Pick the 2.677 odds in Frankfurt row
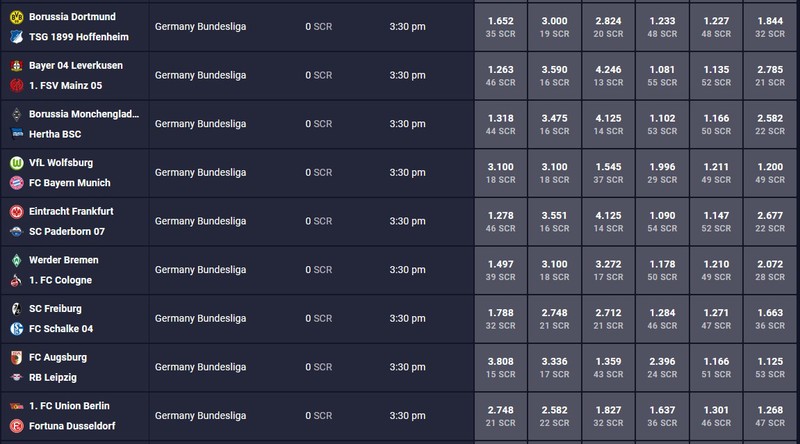 [x=770, y=221]
